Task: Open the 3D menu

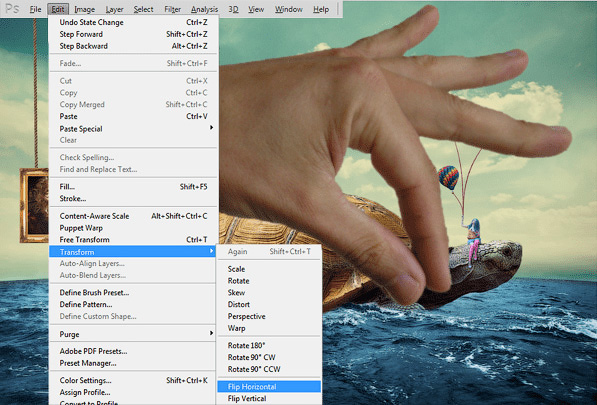Action: [233, 9]
